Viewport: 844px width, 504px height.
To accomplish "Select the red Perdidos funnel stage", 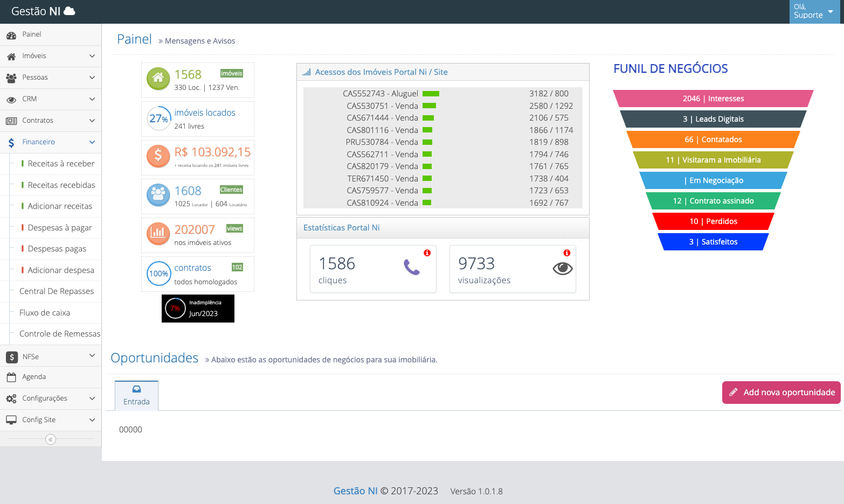I will click(x=712, y=221).
